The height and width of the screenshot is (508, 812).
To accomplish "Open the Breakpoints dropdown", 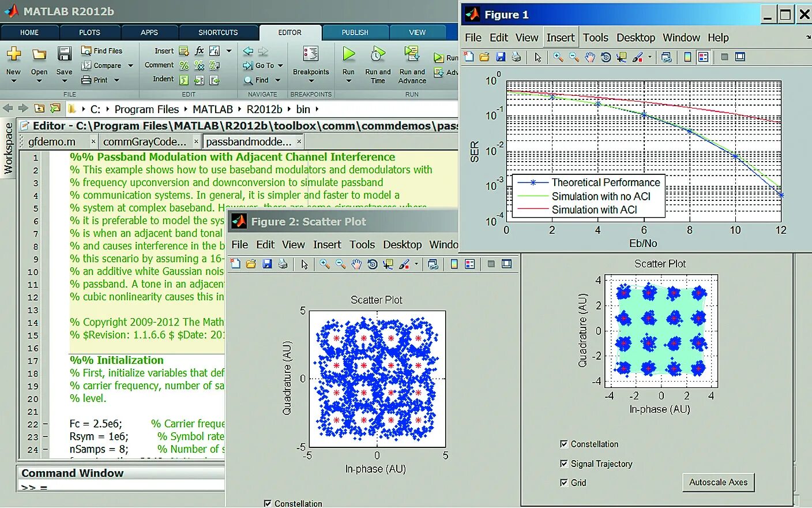I will pos(311,81).
